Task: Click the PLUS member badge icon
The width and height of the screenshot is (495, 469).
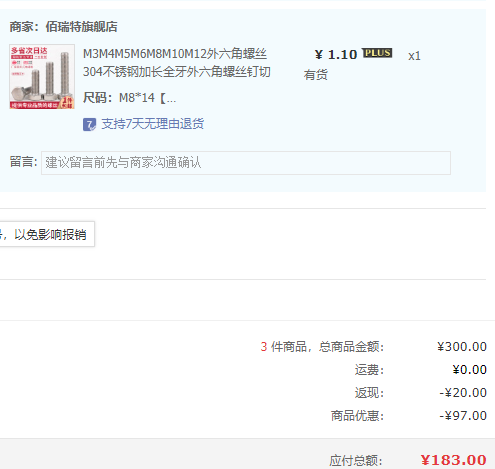Action: click(377, 53)
